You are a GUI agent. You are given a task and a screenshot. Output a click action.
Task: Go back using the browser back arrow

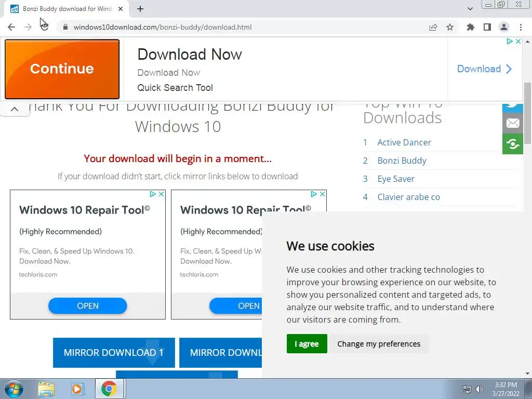pyautogui.click(x=11, y=27)
